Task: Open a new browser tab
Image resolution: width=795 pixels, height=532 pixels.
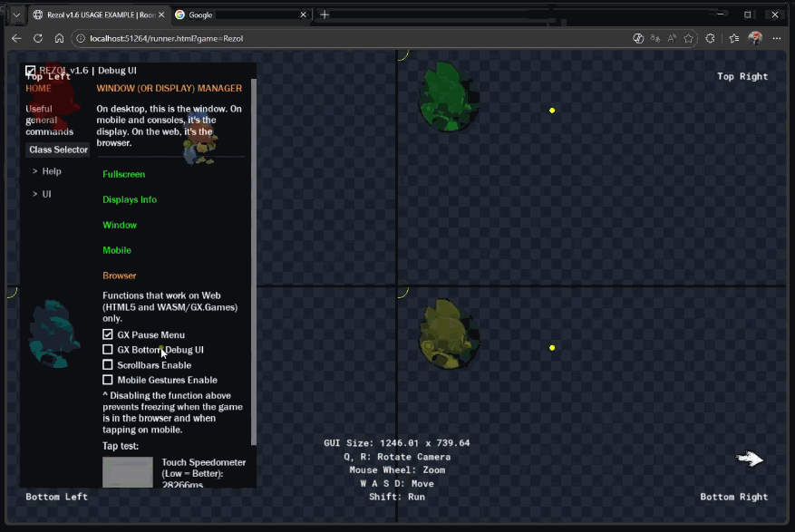Action: pos(325,15)
